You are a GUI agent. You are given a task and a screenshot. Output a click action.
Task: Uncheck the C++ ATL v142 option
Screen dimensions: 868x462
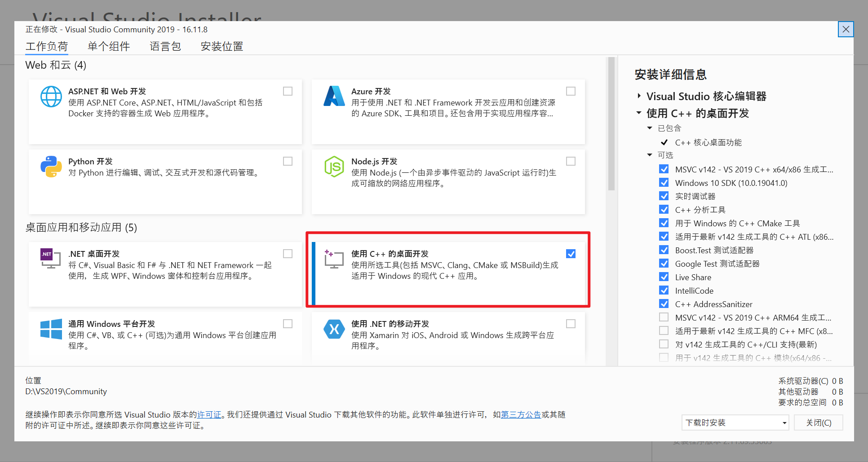tap(664, 237)
